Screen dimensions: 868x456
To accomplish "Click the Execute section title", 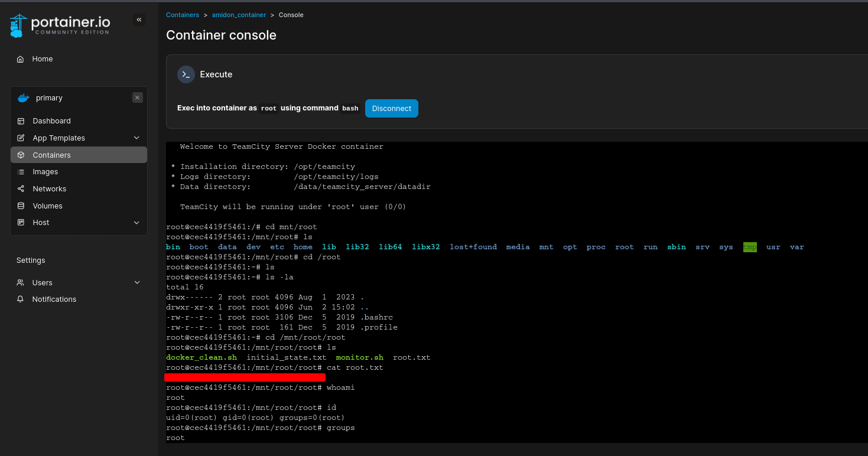I will coord(216,74).
